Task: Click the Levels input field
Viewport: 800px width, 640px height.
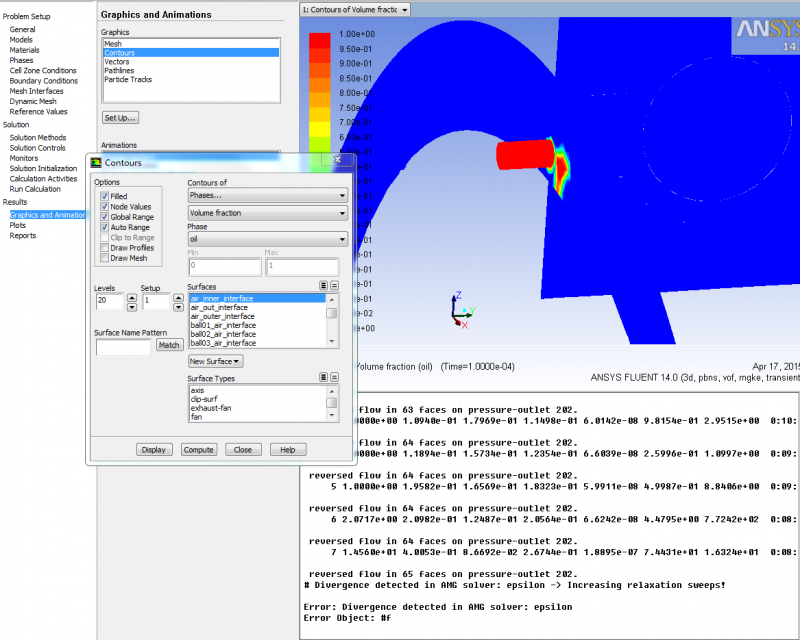Action: 110,302
